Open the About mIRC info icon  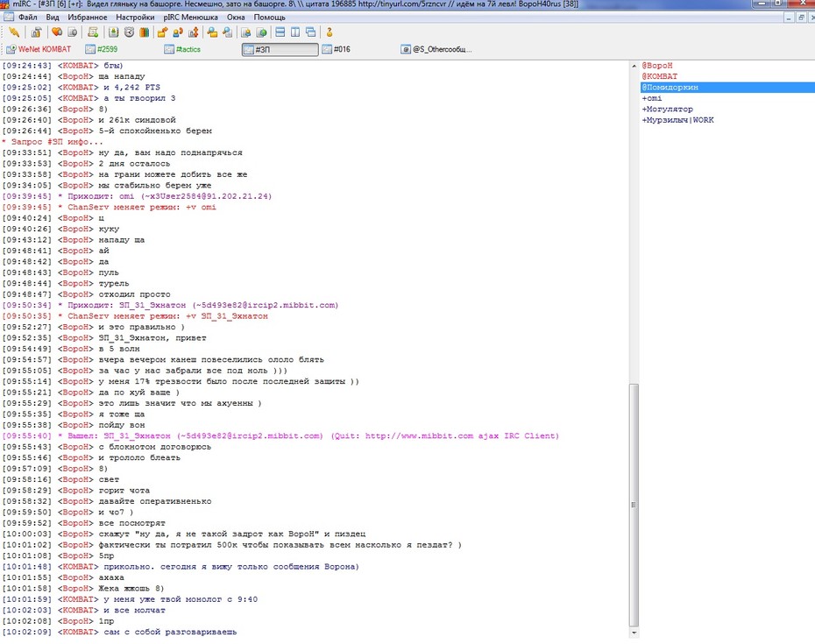click(x=329, y=32)
